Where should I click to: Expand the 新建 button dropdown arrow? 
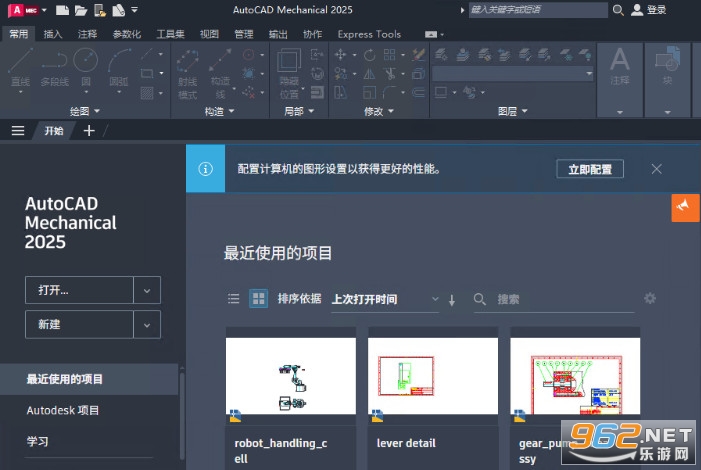[x=147, y=325]
